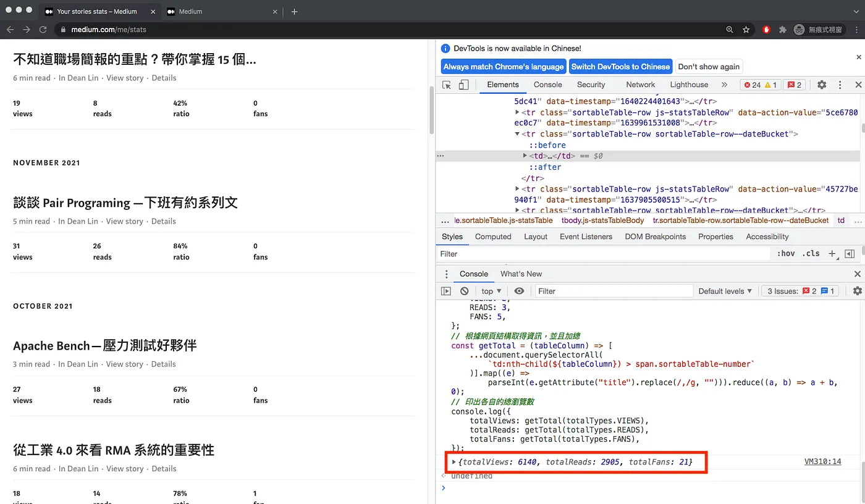The image size is (865, 504).
Task: Create a live expression with the eye icon
Action: 519,291
